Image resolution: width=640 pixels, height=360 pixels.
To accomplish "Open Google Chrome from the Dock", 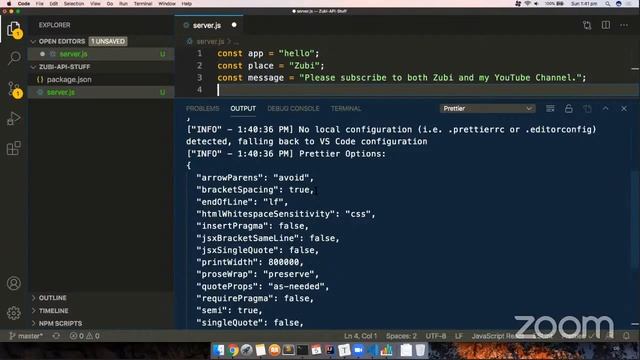I will point(233,350).
